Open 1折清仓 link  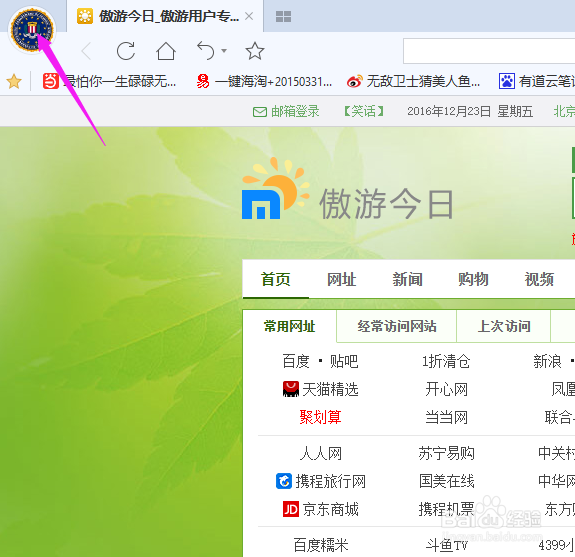coord(446,362)
